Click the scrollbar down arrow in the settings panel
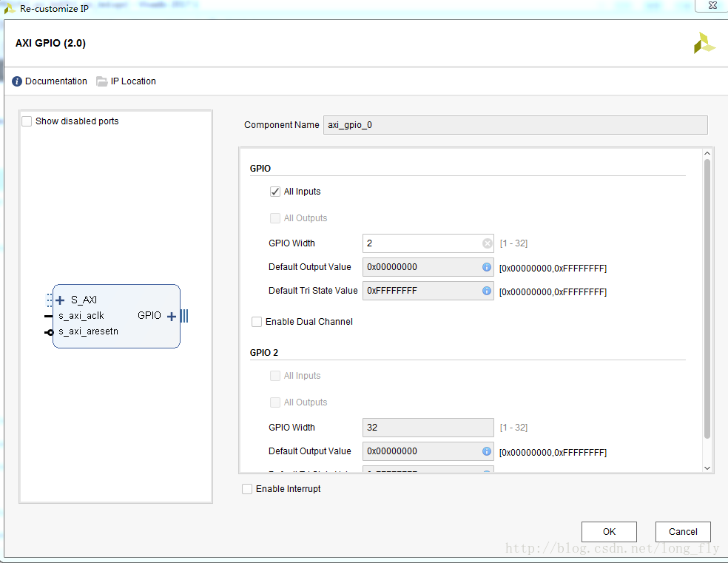Image resolution: width=728 pixels, height=563 pixels. (707, 468)
